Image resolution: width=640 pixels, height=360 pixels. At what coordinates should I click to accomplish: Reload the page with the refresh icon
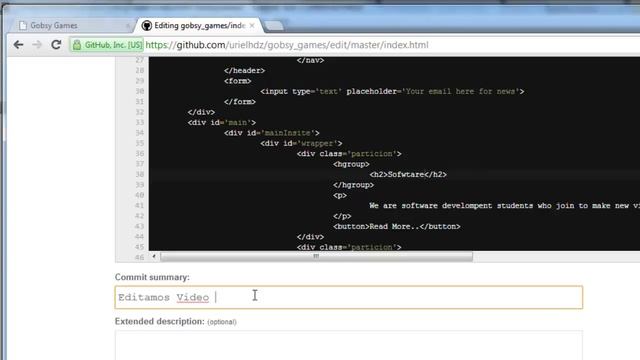[x=56, y=44]
